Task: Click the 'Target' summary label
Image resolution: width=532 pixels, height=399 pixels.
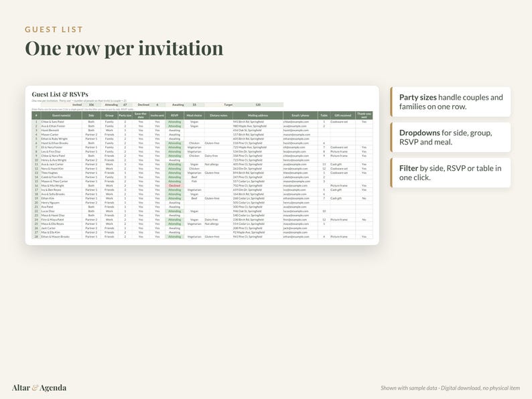Action: 228,104
